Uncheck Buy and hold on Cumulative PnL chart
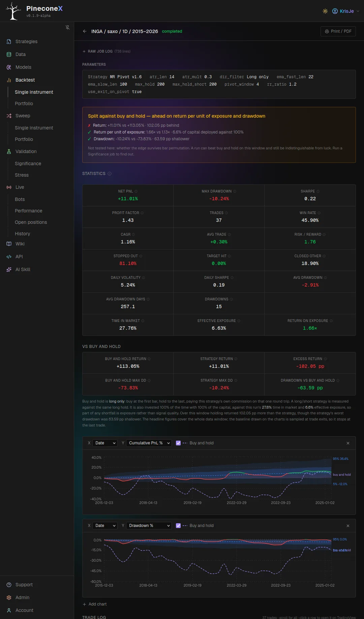Screen dimensions: 364x619 click(178, 443)
